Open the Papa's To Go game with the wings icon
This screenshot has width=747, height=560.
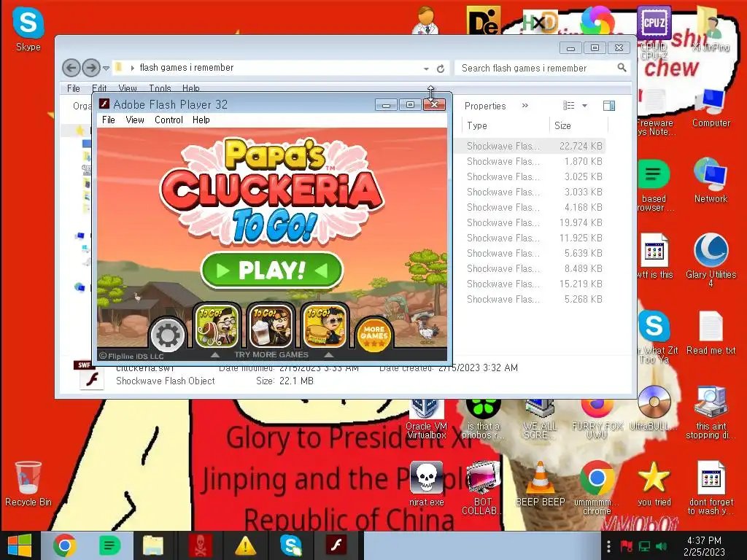[x=217, y=326]
